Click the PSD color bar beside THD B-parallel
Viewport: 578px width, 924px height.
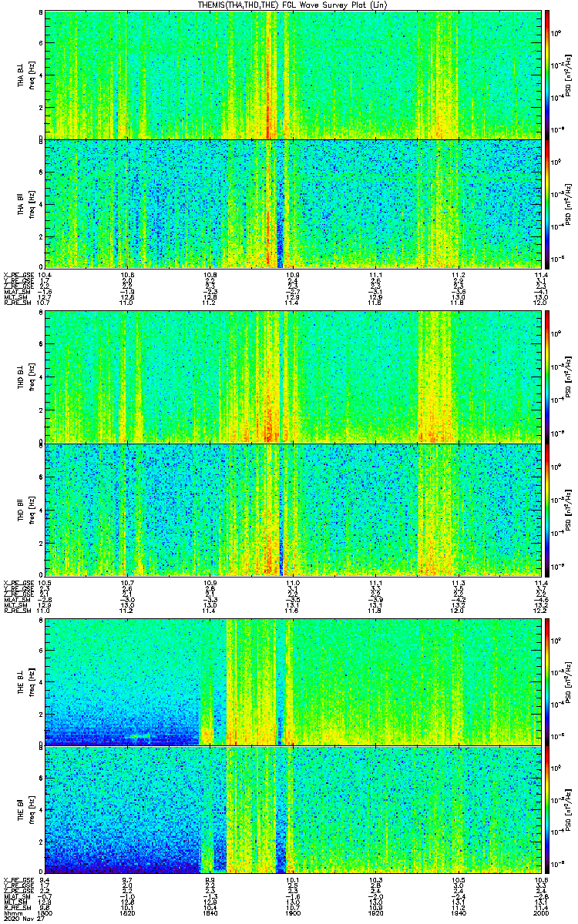click(x=547, y=510)
